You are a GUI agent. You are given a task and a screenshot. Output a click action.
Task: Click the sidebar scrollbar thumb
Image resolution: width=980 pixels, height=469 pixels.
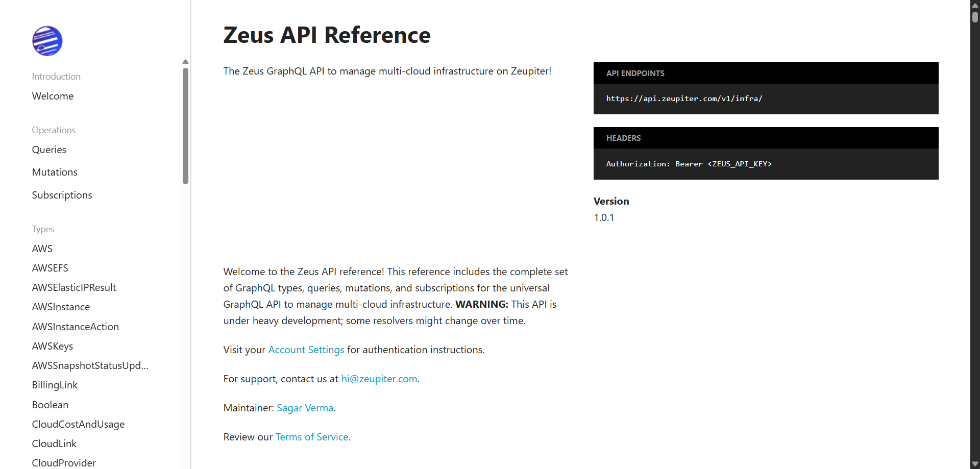(185, 125)
